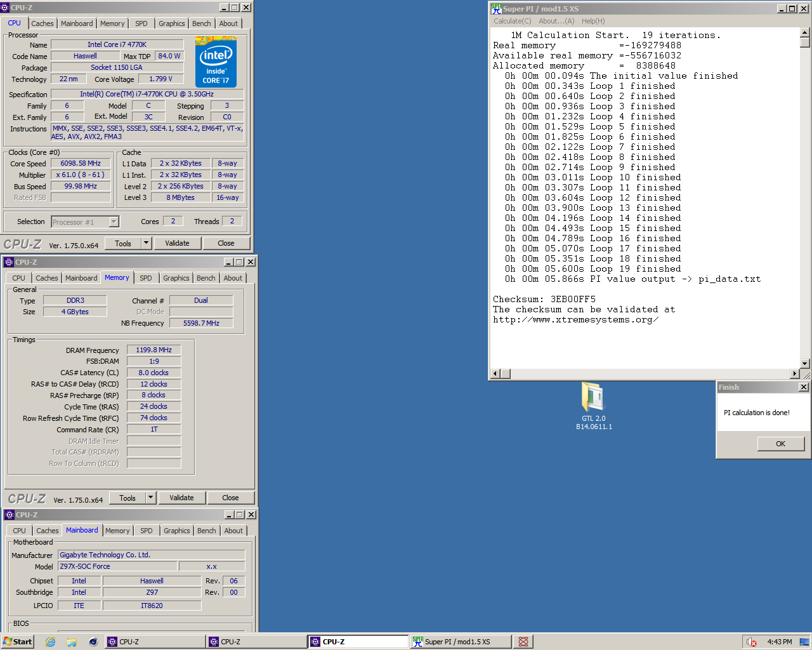The width and height of the screenshot is (812, 650).
Task: Click the Technology value 22 nm
Action: 68,79
